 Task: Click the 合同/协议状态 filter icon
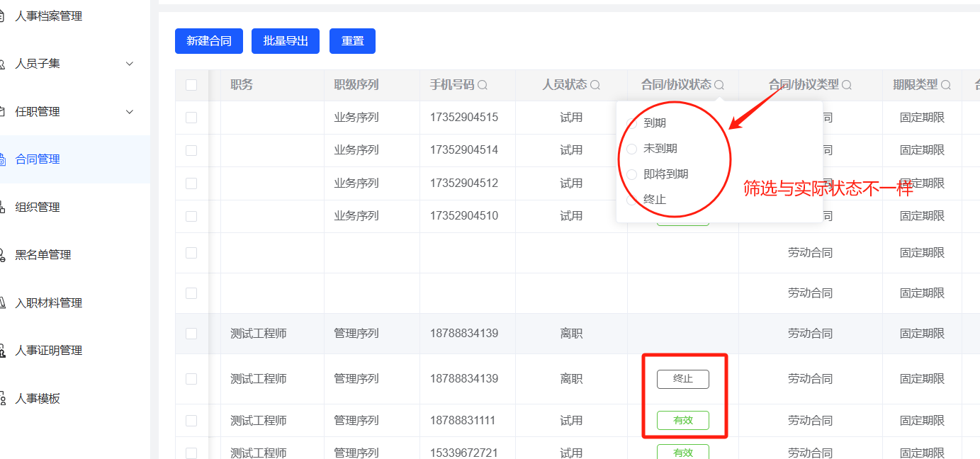[x=719, y=85]
